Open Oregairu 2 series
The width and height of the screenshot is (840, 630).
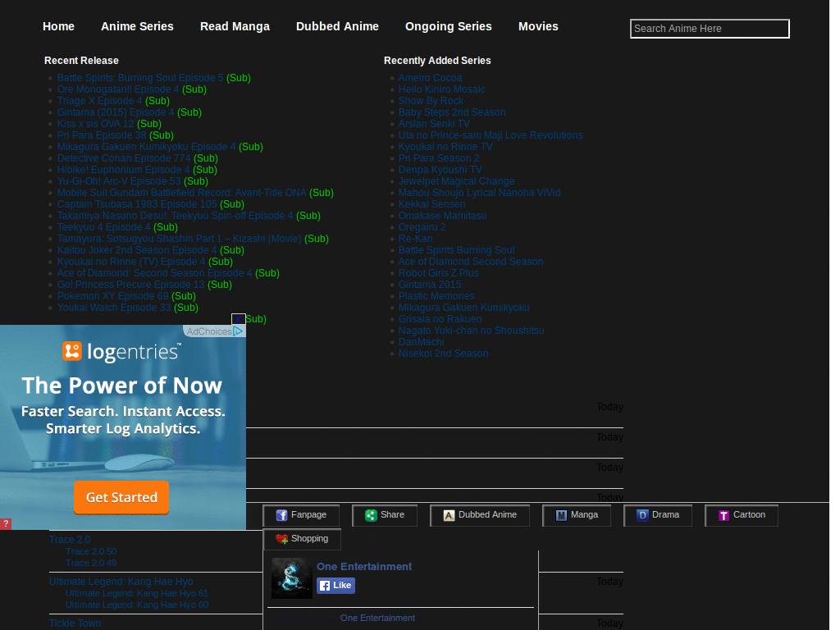click(x=422, y=227)
